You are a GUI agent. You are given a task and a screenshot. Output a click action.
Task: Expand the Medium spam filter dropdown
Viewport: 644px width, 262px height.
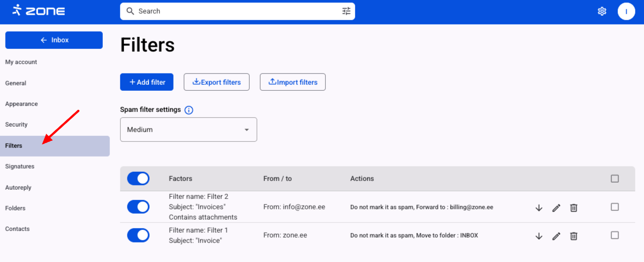[188, 130]
